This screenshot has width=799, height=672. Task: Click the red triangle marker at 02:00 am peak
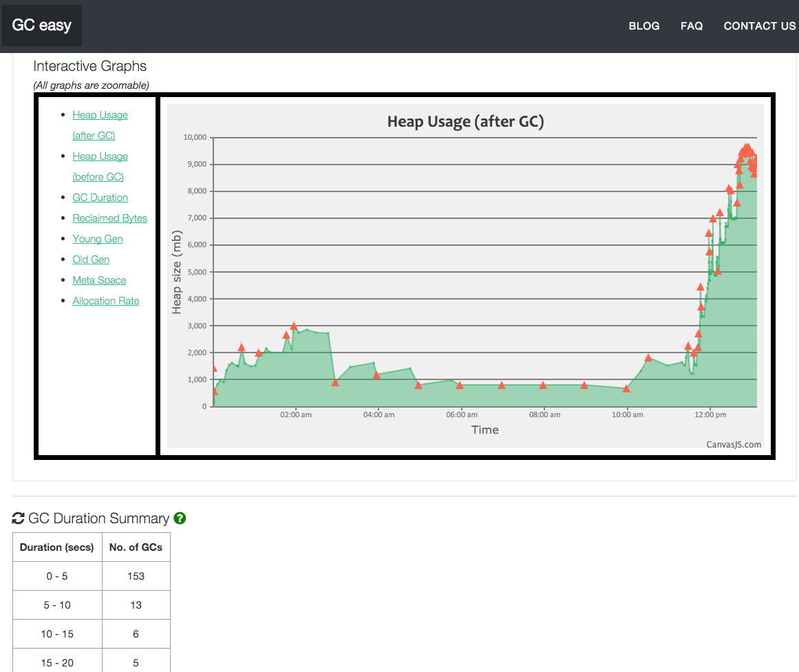pos(294,326)
